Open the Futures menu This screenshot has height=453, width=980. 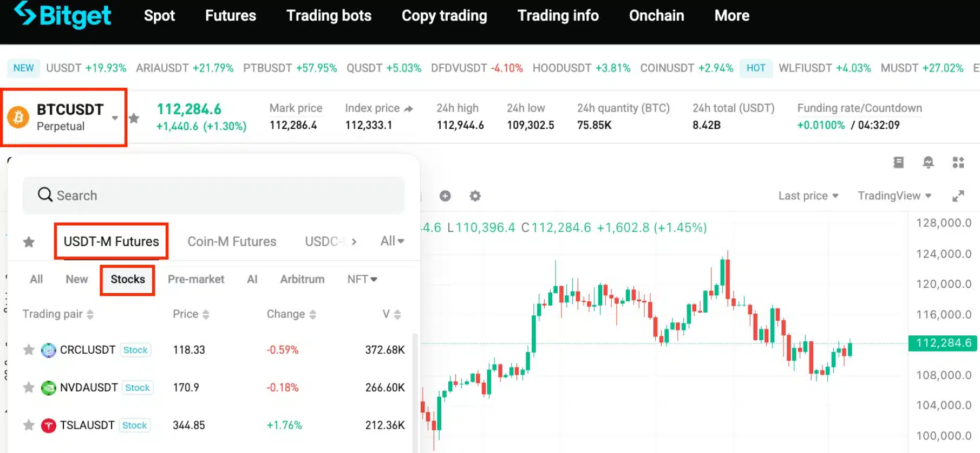click(x=230, y=16)
